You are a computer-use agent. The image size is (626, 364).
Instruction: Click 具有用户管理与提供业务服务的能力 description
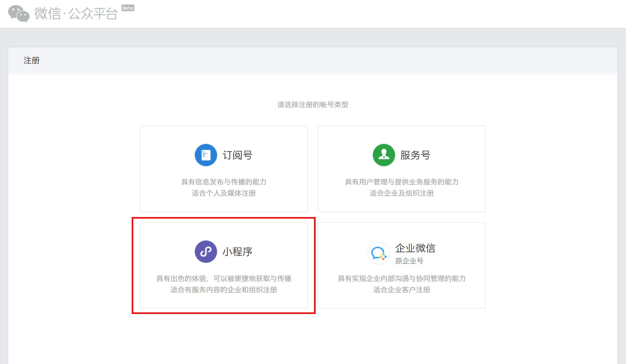click(x=402, y=182)
